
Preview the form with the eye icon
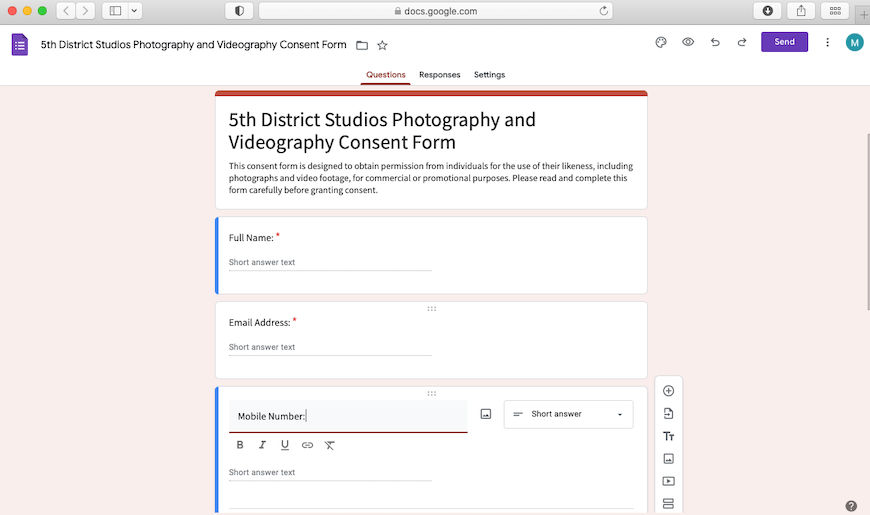[688, 42]
